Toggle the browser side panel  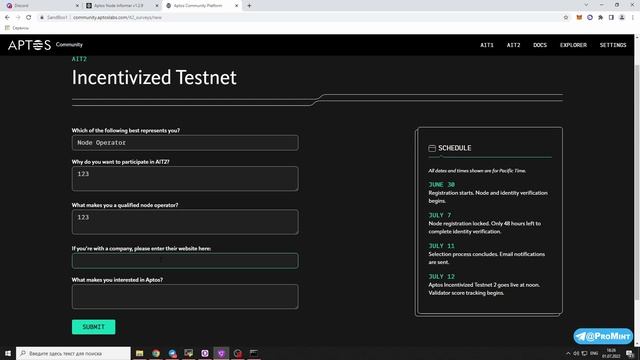tap(611, 18)
